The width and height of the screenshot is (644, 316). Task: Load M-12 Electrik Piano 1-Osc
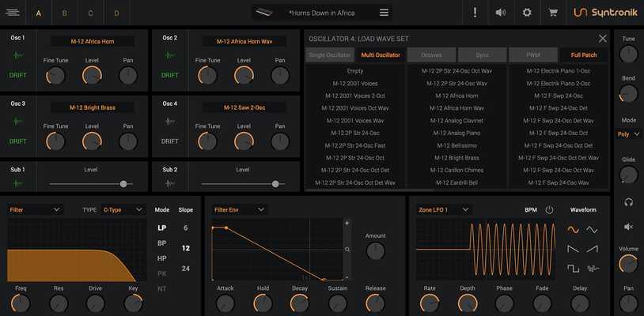pos(559,71)
